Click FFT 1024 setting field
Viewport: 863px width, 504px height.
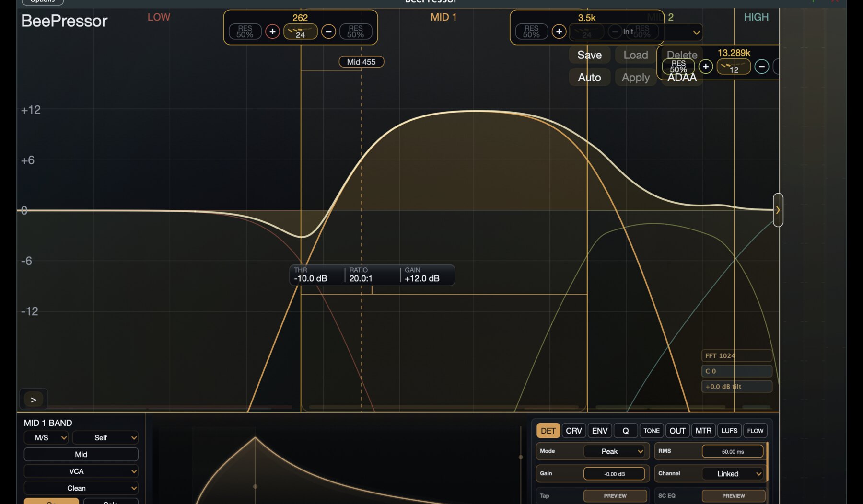click(736, 355)
